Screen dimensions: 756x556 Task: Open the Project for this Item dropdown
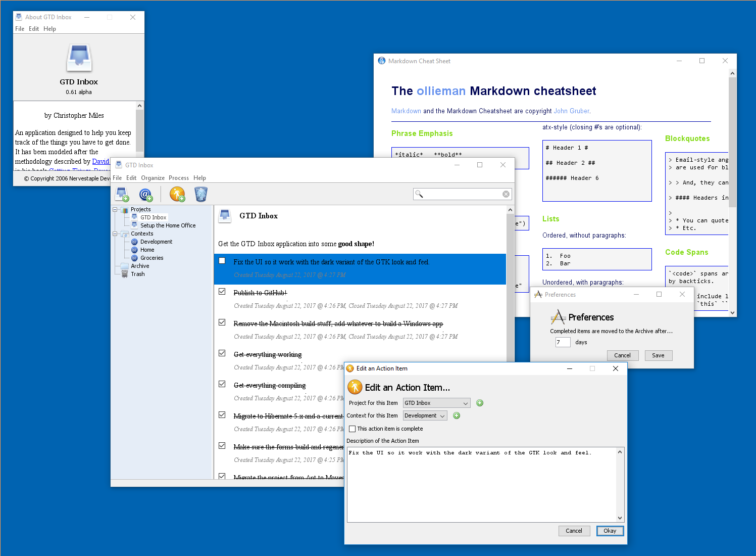point(437,403)
